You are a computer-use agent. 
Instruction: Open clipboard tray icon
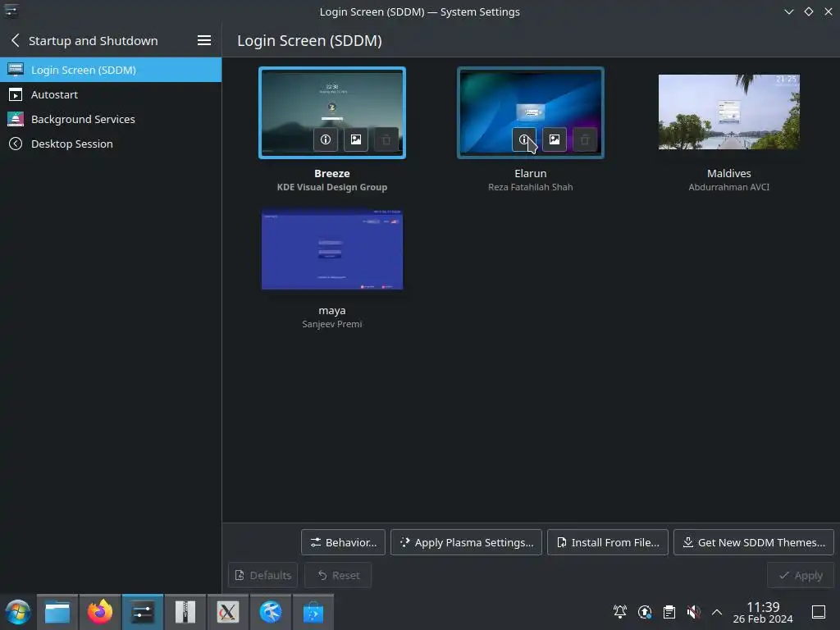[x=669, y=612]
